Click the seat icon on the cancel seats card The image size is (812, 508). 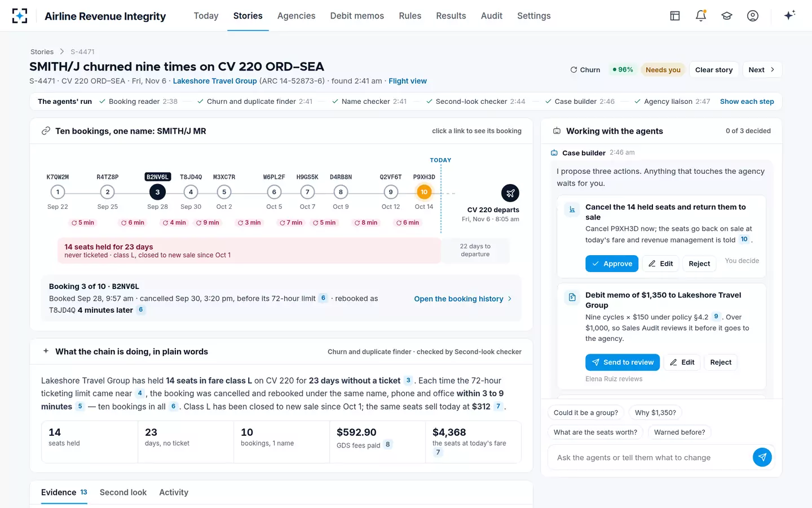coord(572,209)
